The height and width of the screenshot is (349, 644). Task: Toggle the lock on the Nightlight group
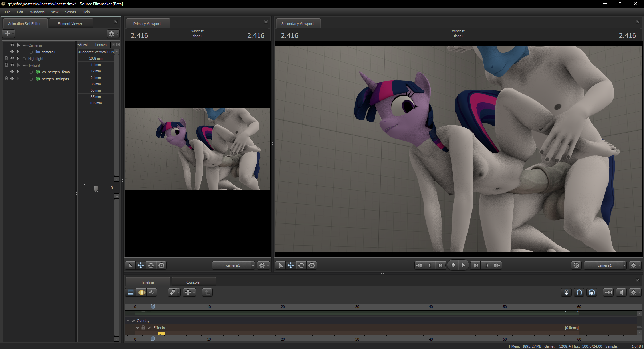[6, 58]
